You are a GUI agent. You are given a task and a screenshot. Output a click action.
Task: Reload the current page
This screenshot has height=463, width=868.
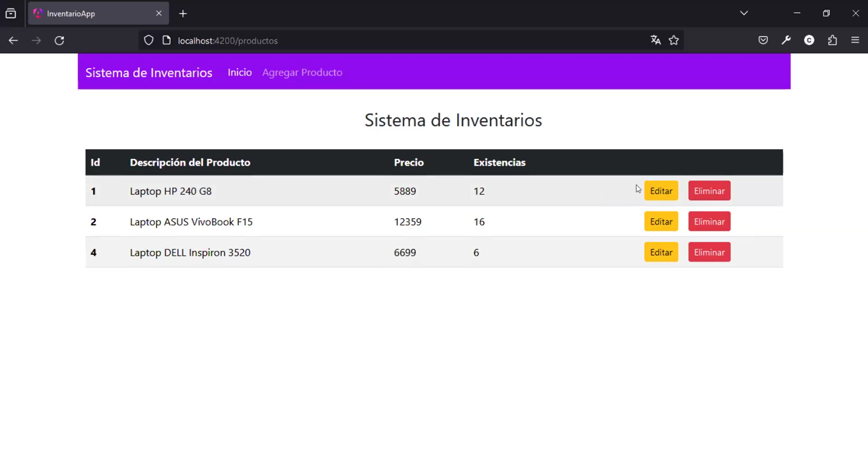point(60,40)
